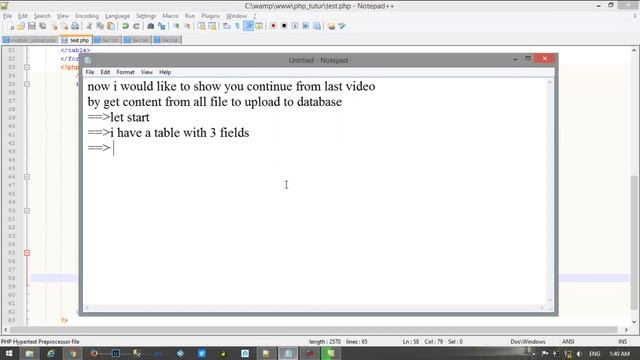Open Find with the binoculars icon

[x=151, y=26]
